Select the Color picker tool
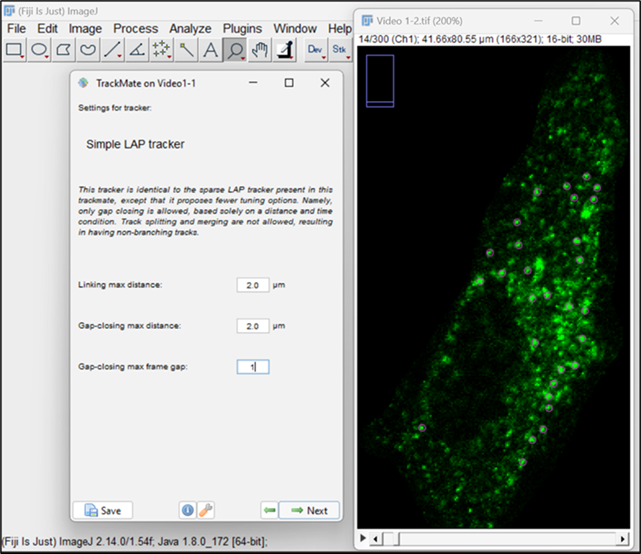The height and width of the screenshot is (554, 641). (285, 50)
